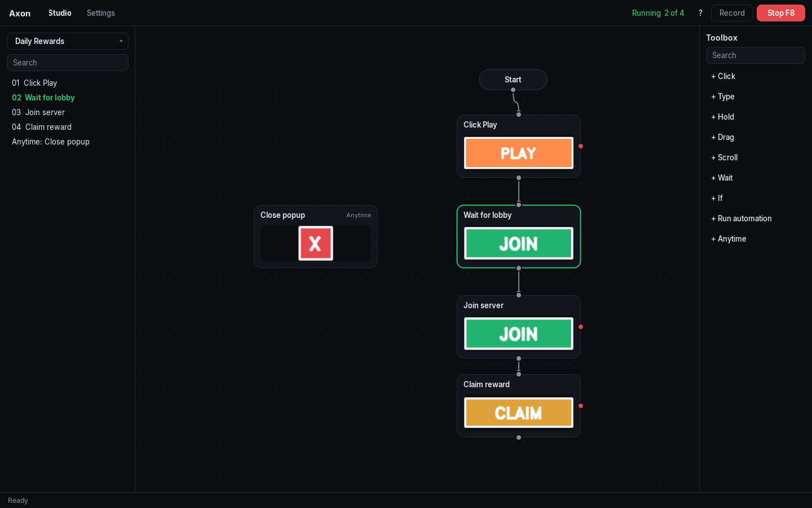
Task: Click the Record button
Action: click(x=732, y=13)
